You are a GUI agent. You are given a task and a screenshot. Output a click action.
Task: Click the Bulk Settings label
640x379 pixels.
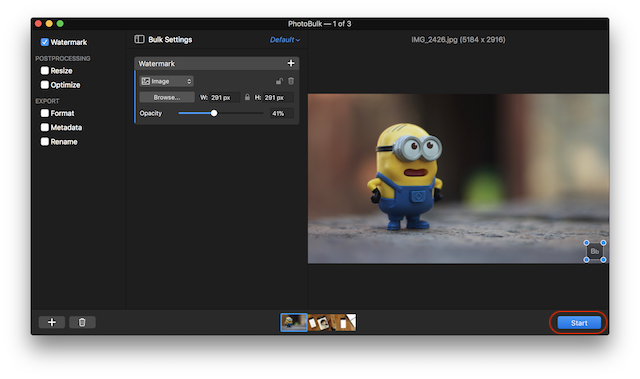[170, 40]
